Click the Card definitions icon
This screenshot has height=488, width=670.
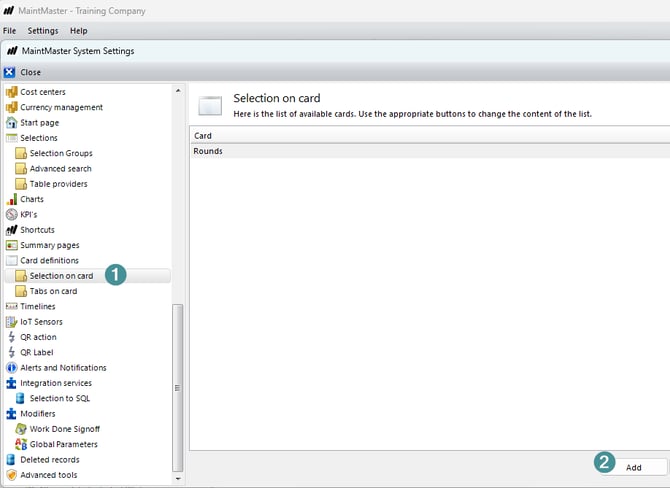12,260
